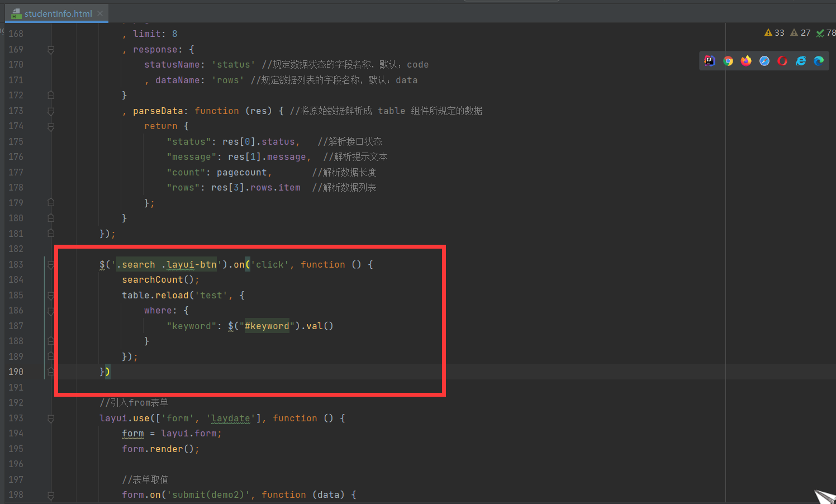This screenshot has width=836, height=504.
Task: Click 'limit: 8' on line 168
Action: tap(155, 34)
